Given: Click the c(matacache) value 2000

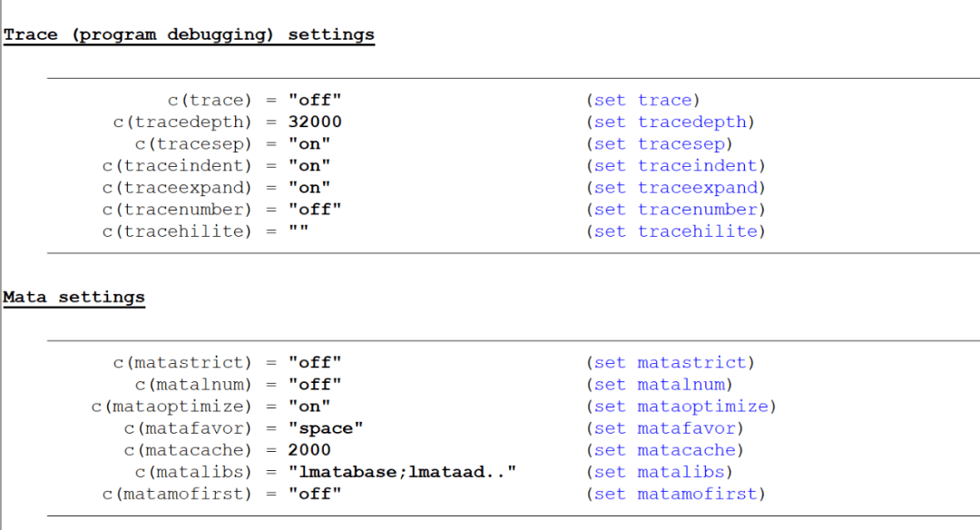Looking at the screenshot, I should click(309, 450).
